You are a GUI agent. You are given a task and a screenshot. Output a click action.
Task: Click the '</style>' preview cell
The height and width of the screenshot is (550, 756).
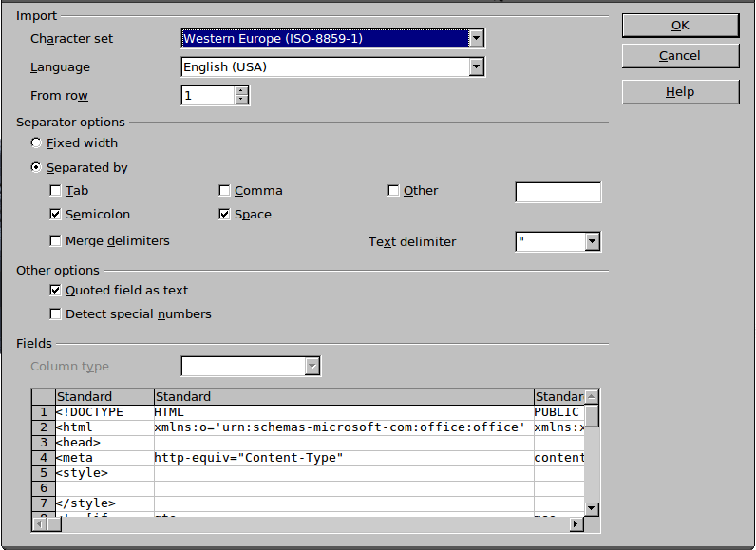tap(104, 503)
